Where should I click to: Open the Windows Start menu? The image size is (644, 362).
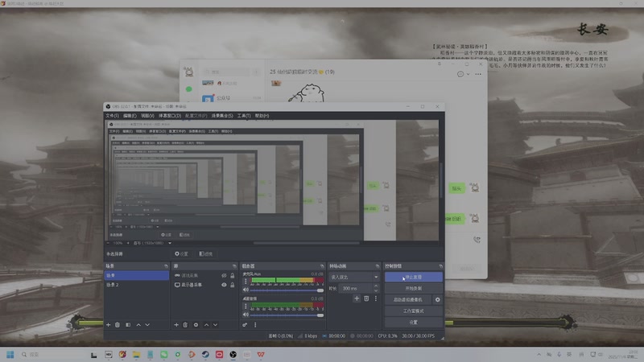point(10,355)
